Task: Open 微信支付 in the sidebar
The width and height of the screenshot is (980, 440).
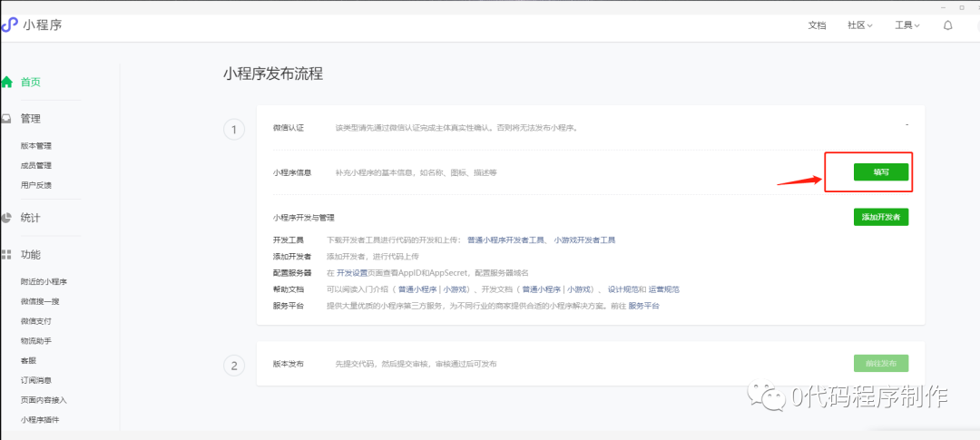Action: [x=35, y=321]
